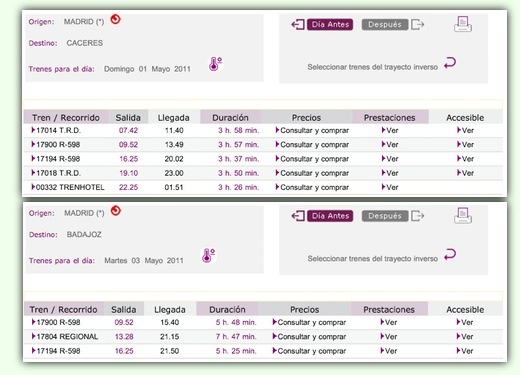View Accesible info for train 17014 T.R.D.
520x375 pixels.
(465, 130)
